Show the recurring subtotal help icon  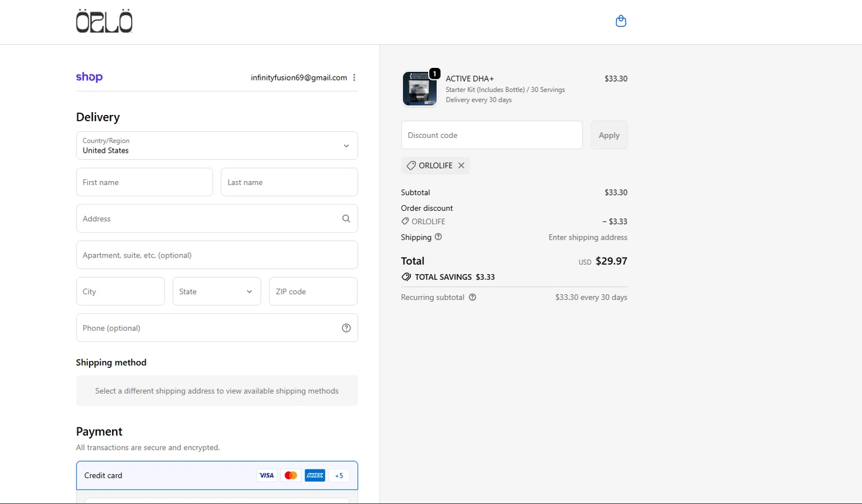tap(472, 297)
